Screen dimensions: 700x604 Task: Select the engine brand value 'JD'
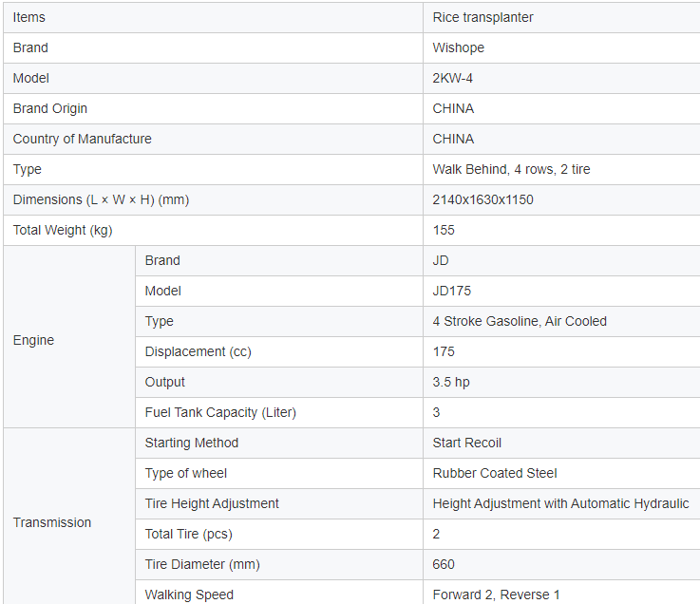[440, 260]
